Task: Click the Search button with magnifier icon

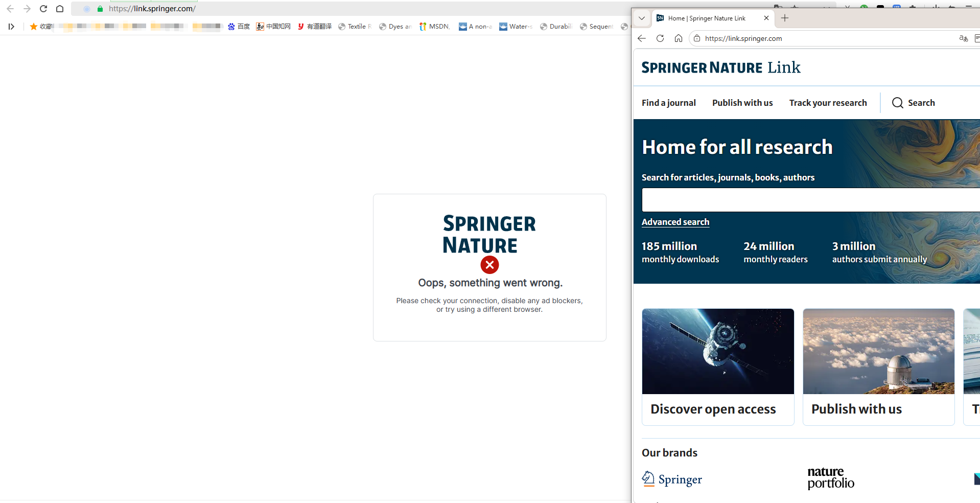Action: coord(914,103)
